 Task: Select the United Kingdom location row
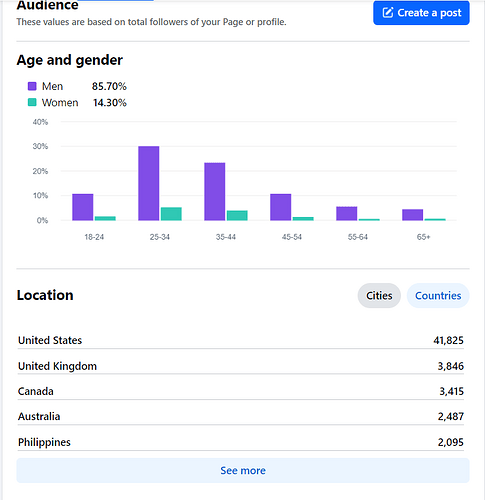point(241,366)
